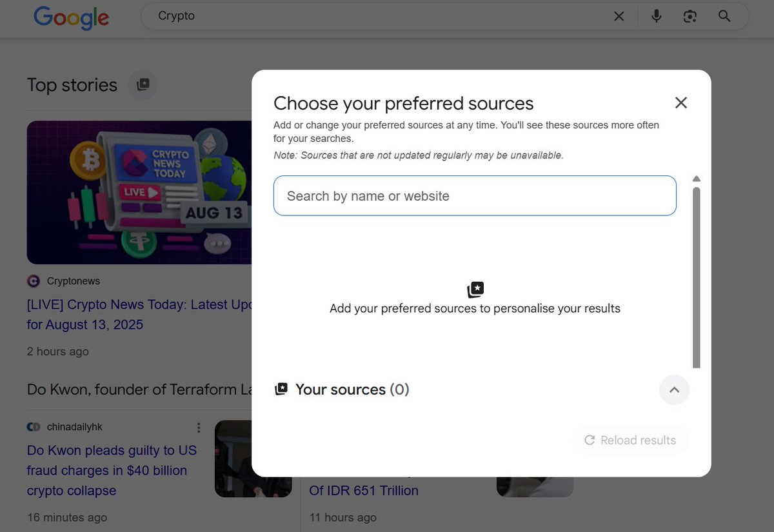Viewport: 774px width, 532px height.
Task: Click the dialog scrollbar up arrow
Action: point(696,179)
